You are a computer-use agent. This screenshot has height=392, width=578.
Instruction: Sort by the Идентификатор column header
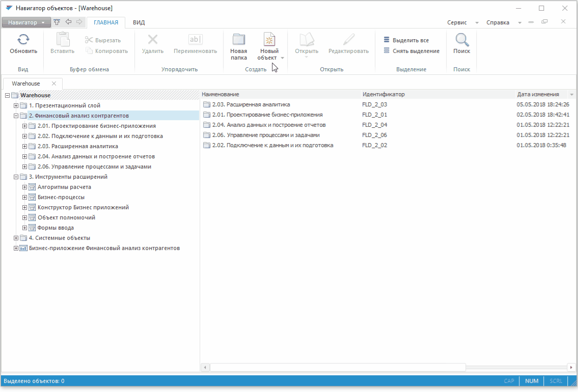point(437,94)
